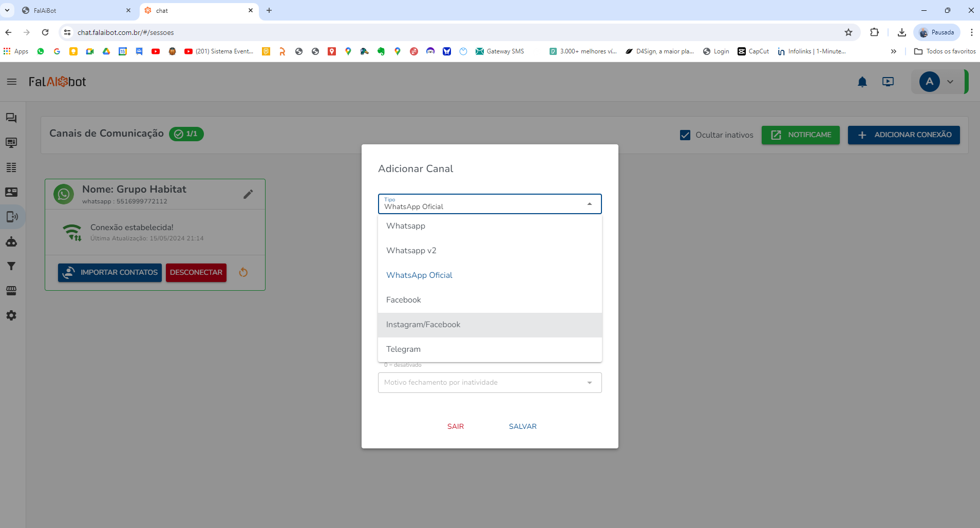Edit Grupo Habitat channel with pencil icon

[248, 194]
